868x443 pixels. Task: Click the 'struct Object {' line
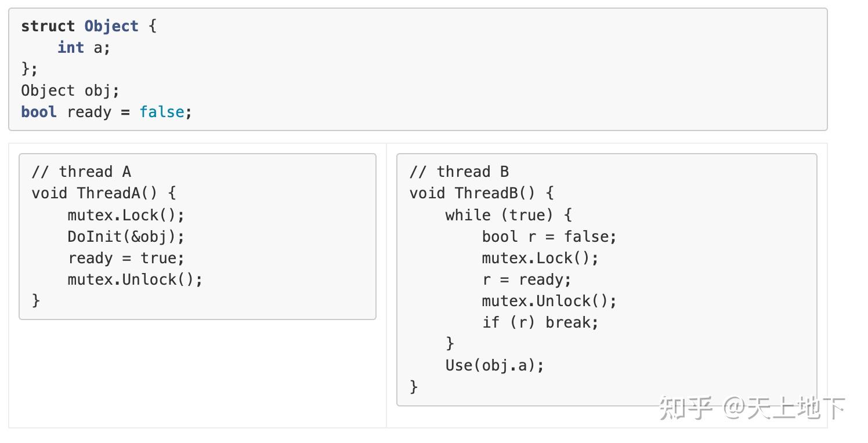[x=88, y=26]
